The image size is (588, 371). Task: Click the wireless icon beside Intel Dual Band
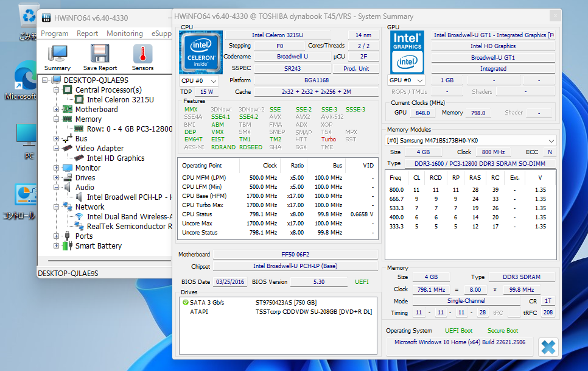click(x=79, y=216)
